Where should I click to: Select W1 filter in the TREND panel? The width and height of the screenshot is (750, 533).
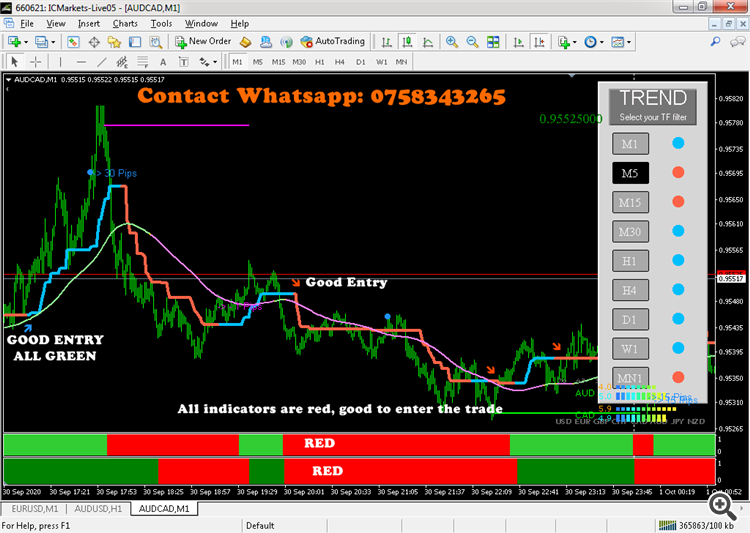point(630,349)
